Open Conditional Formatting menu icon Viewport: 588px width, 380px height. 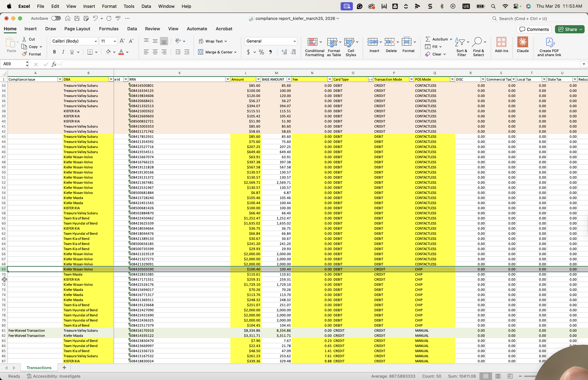point(312,42)
